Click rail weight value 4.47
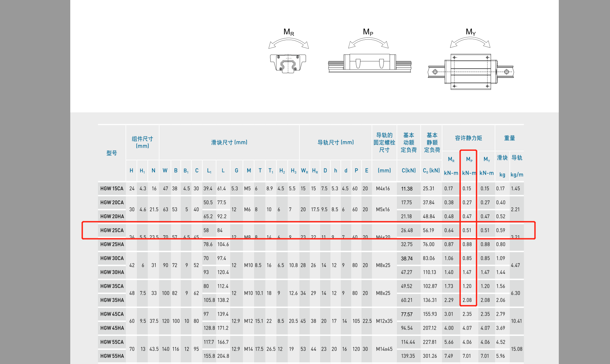This screenshot has width=610, height=364. pos(515,265)
